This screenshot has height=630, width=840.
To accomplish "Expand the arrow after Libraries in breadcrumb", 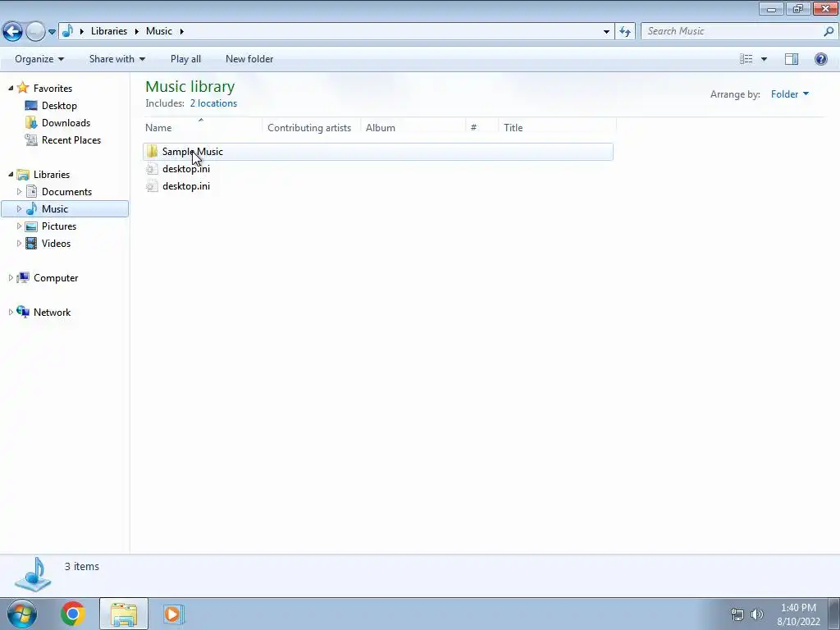I will point(136,31).
